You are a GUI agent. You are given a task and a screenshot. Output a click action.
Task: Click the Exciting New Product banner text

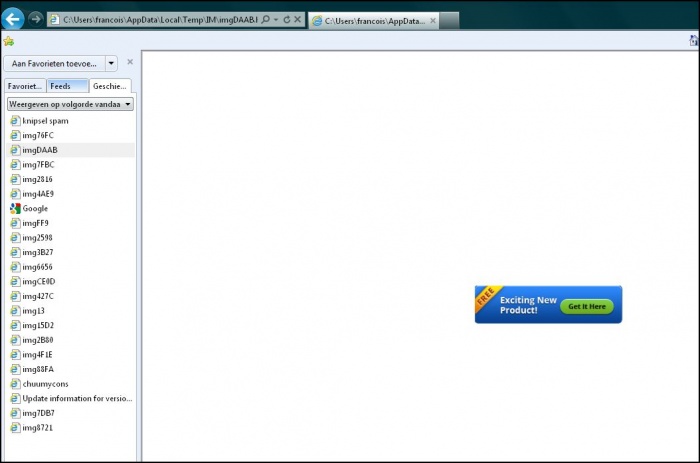point(528,305)
